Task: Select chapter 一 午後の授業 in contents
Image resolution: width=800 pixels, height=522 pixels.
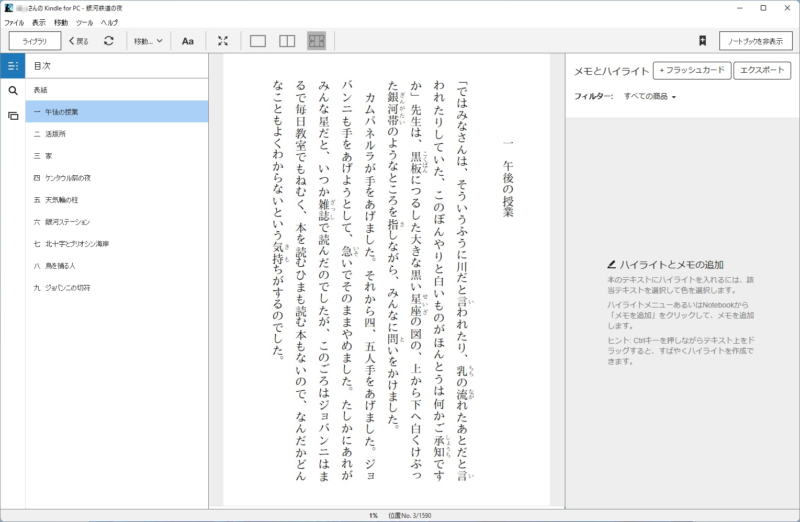Action: point(117,112)
